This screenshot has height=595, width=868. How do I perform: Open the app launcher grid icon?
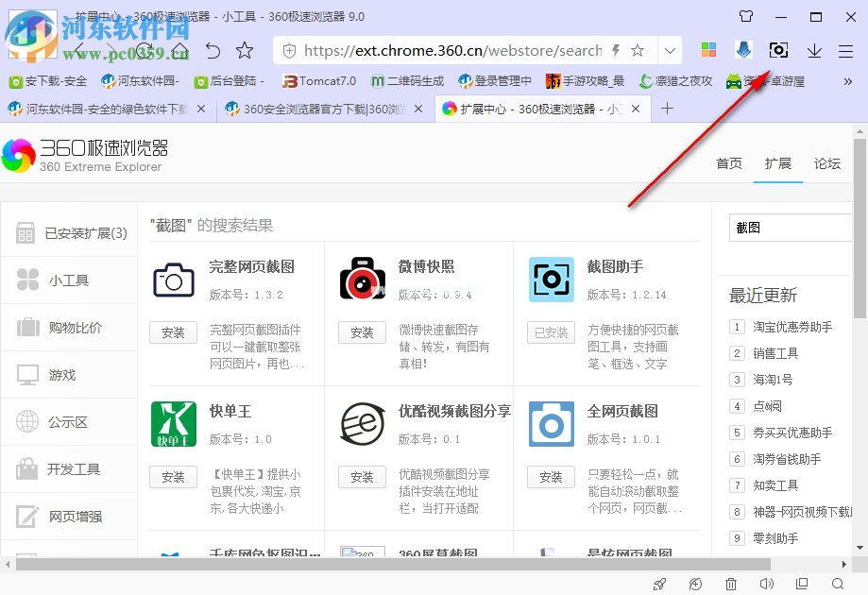click(x=708, y=49)
